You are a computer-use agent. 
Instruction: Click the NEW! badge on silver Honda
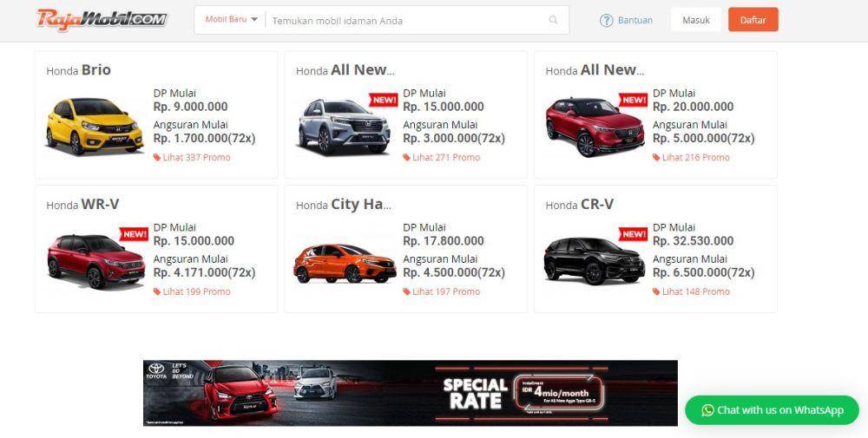(384, 100)
